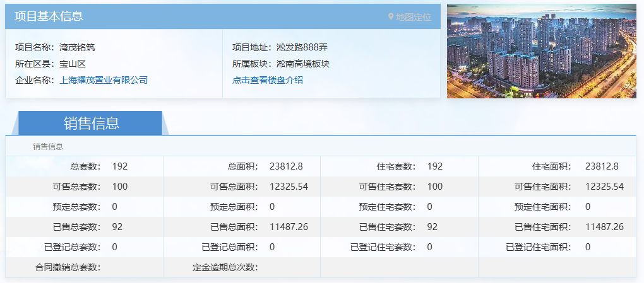Click the 可售总套数 label
This screenshot has height=283, width=644.
coord(77,187)
